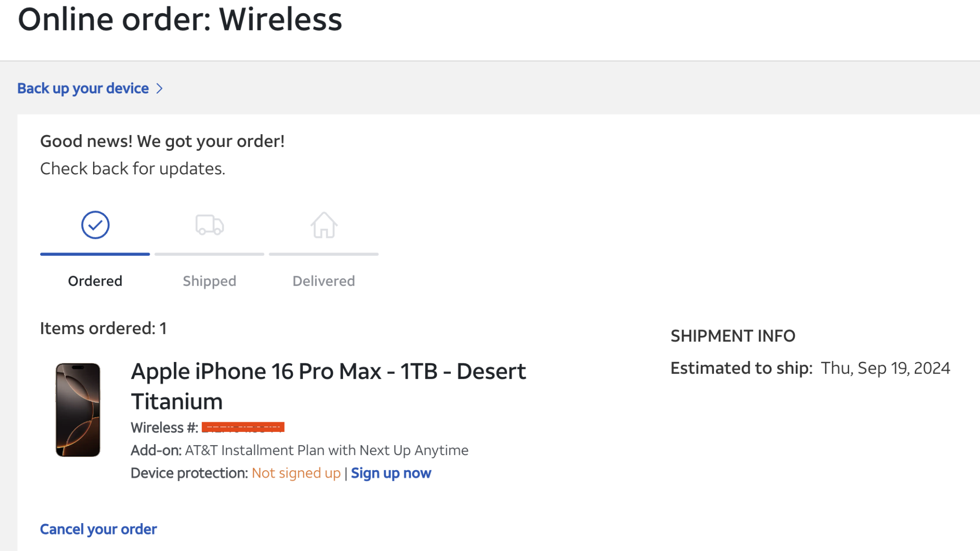This screenshot has height=551, width=980.
Task: Click the Estimated to ship date
Action: tap(885, 368)
